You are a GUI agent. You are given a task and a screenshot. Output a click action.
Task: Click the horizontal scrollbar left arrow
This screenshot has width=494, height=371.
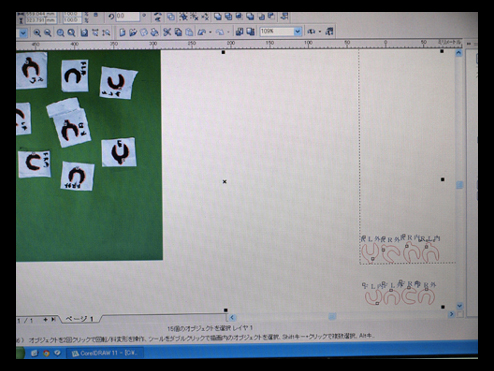(x=232, y=318)
